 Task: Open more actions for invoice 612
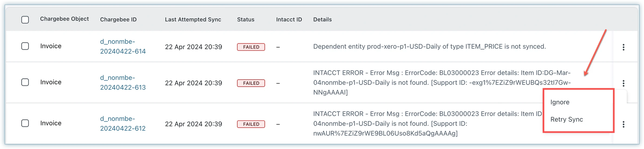(623, 124)
